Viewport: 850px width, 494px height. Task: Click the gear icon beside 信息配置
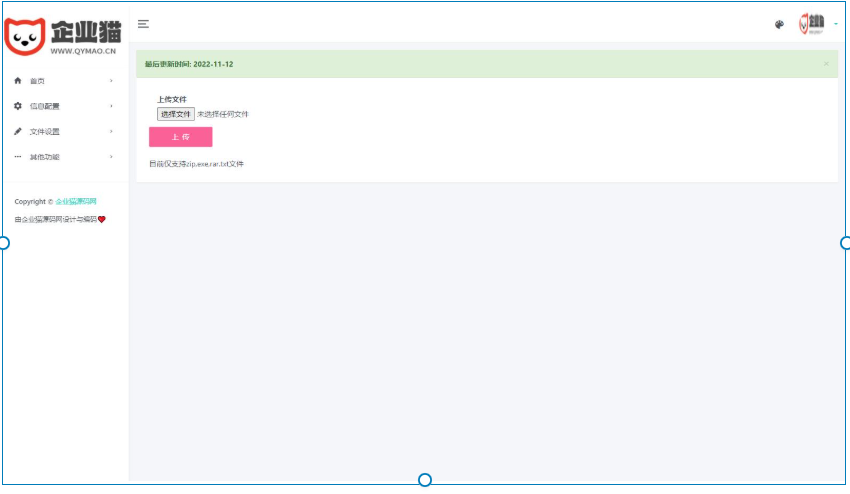tap(18, 106)
